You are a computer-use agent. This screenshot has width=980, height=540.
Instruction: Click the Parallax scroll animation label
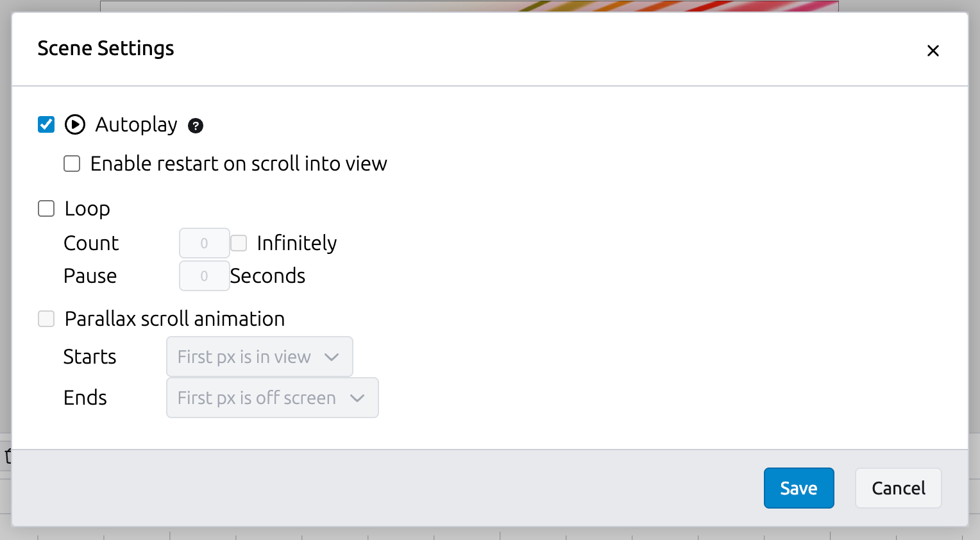[174, 319]
